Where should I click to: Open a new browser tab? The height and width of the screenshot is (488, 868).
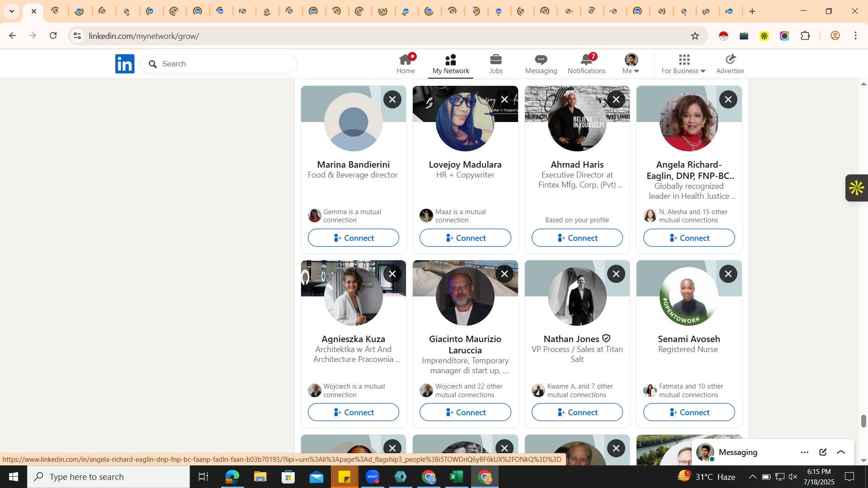752,11
